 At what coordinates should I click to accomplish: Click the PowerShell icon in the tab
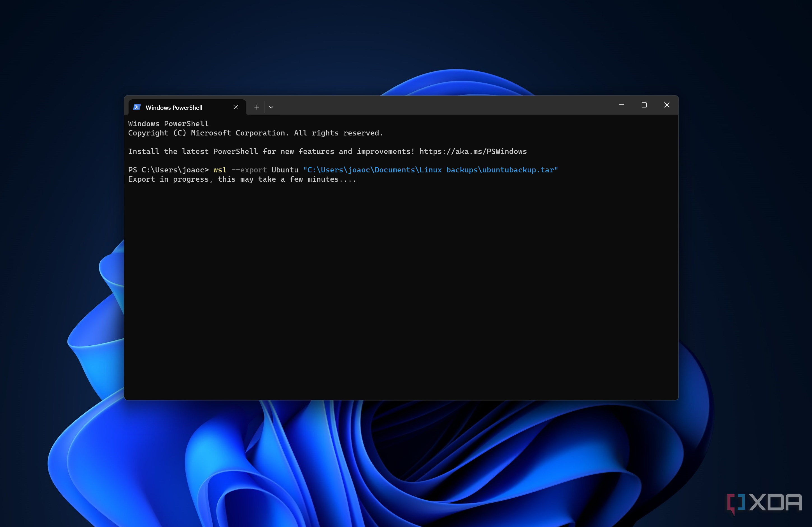(137, 107)
